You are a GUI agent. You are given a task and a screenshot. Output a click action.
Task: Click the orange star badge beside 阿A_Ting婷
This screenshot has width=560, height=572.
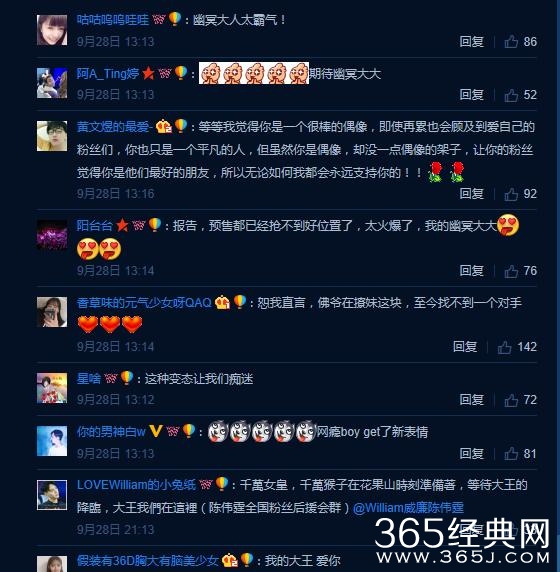(148, 73)
